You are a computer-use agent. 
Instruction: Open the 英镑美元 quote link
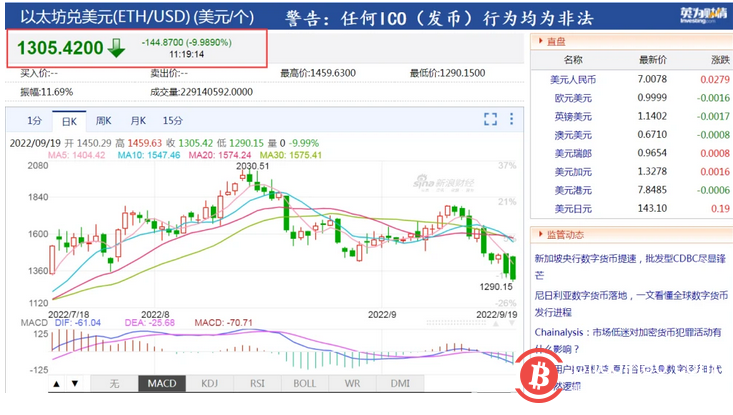573,116
